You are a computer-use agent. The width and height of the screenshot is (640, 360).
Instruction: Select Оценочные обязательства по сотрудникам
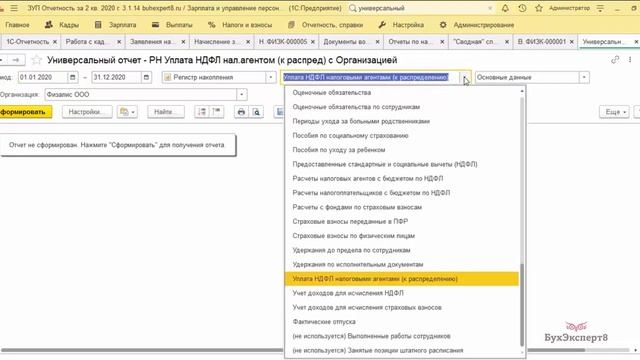pos(402,107)
